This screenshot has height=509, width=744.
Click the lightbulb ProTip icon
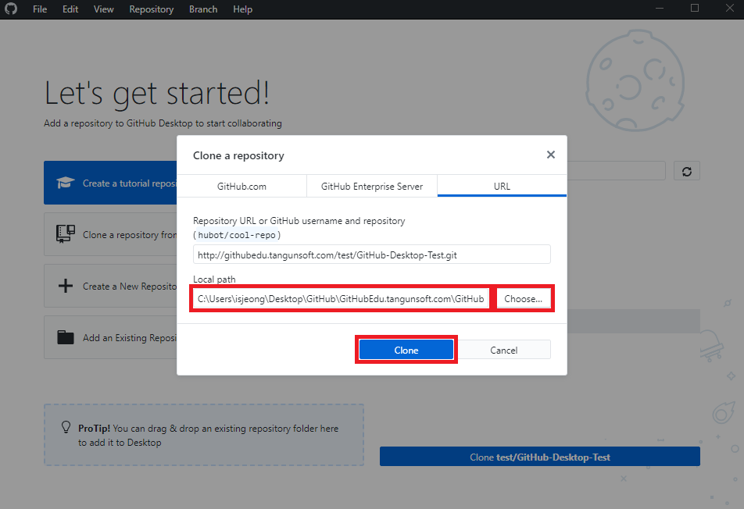pyautogui.click(x=66, y=427)
